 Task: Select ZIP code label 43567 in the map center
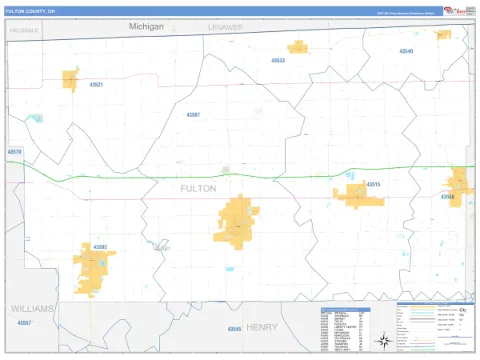tap(193, 115)
